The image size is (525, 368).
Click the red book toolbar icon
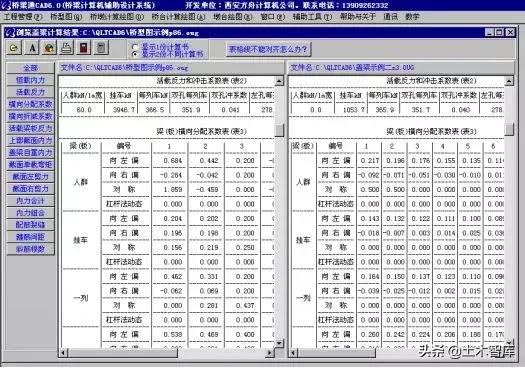[84, 48]
